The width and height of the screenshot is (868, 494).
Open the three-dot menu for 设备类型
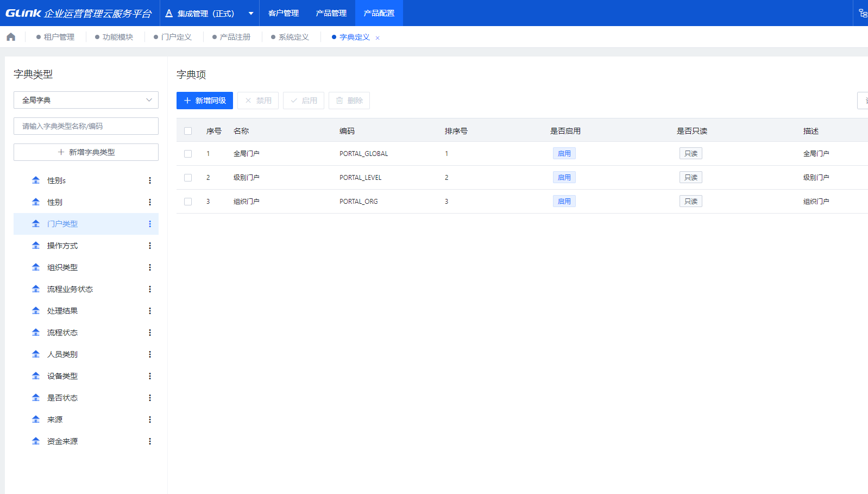pos(150,376)
